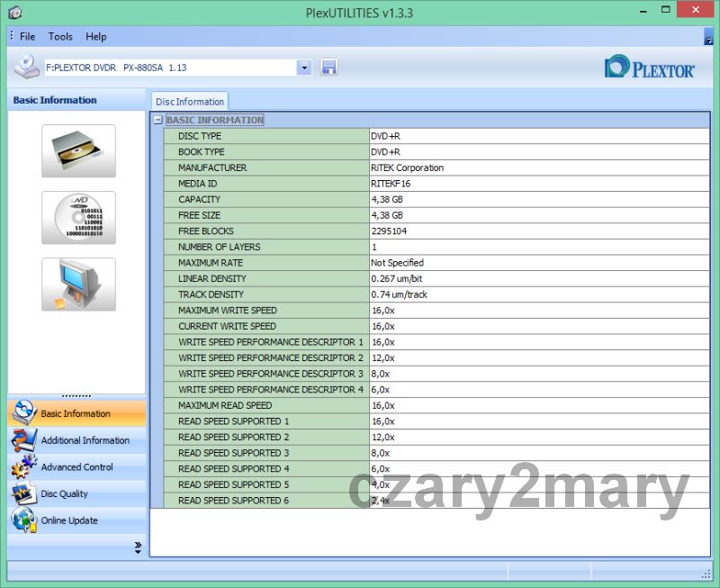This screenshot has width=720, height=588.
Task: Click the PlexUTILITIES app icon in title bar
Action: pyautogui.click(x=14, y=13)
